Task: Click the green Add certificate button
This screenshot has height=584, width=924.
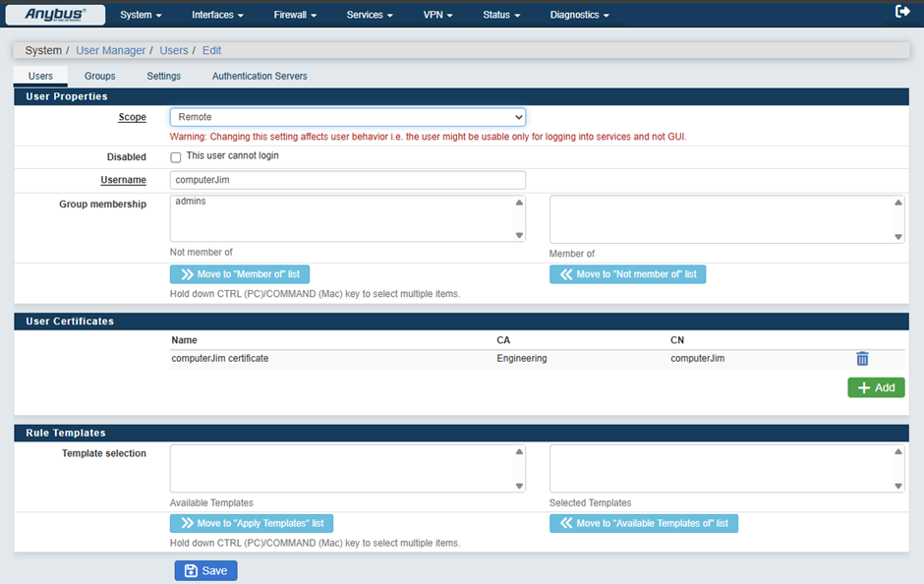Action: [876, 387]
